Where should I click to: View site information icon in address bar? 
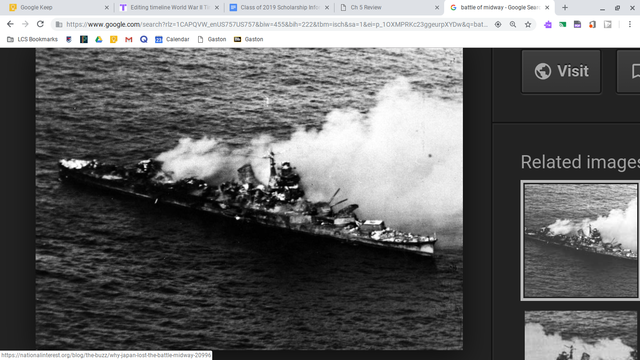pyautogui.click(x=59, y=24)
